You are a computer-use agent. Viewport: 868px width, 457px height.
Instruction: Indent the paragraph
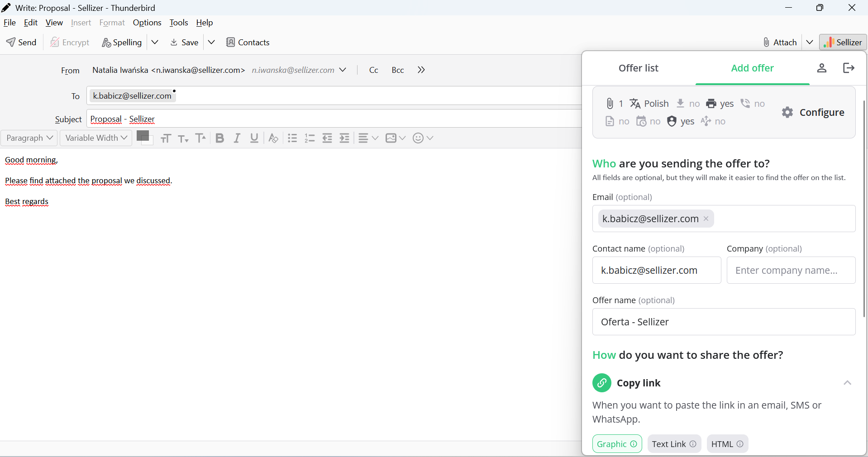[344, 138]
